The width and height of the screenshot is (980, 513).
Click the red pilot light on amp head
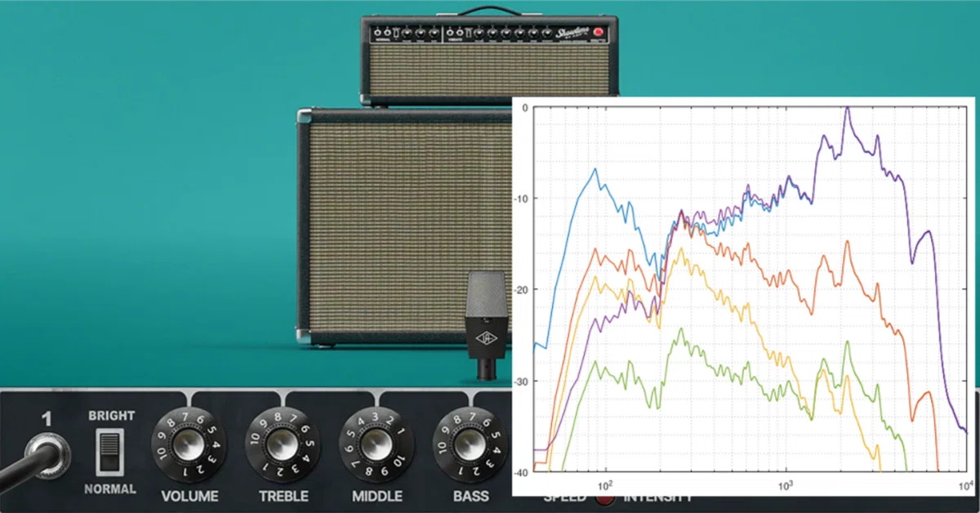pyautogui.click(x=599, y=33)
